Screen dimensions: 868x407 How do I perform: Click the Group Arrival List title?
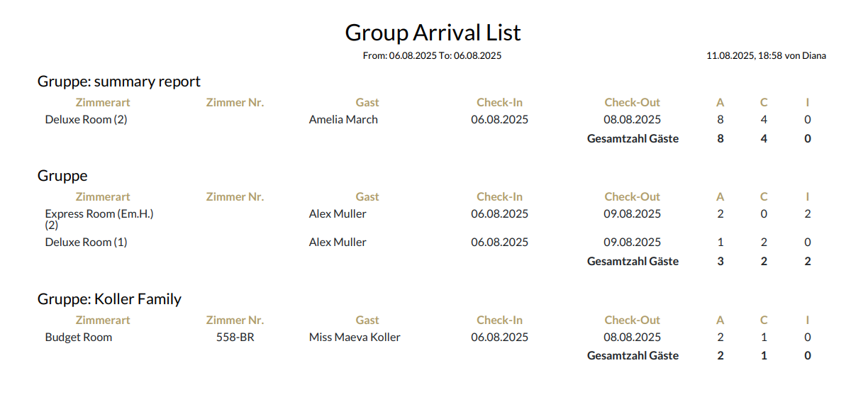[x=433, y=33]
